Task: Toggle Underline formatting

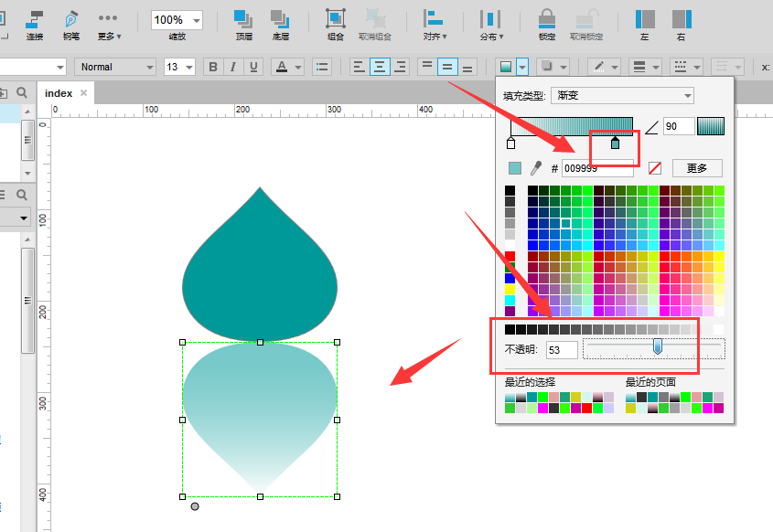Action: [x=253, y=67]
